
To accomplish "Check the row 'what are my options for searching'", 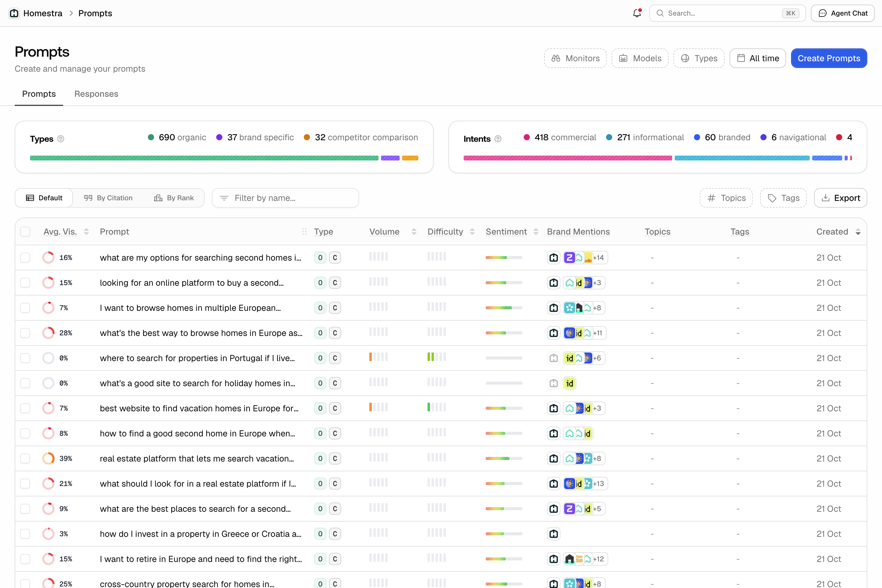I will (25, 258).
